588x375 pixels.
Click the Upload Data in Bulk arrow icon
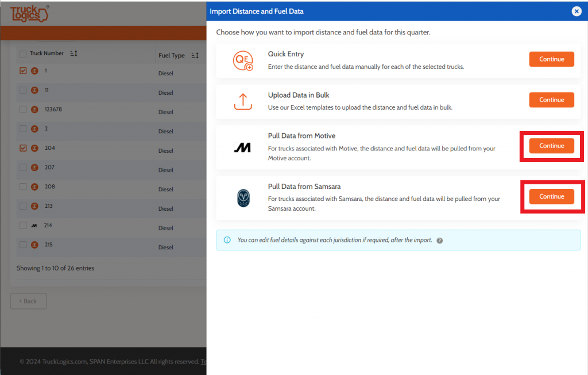243,101
